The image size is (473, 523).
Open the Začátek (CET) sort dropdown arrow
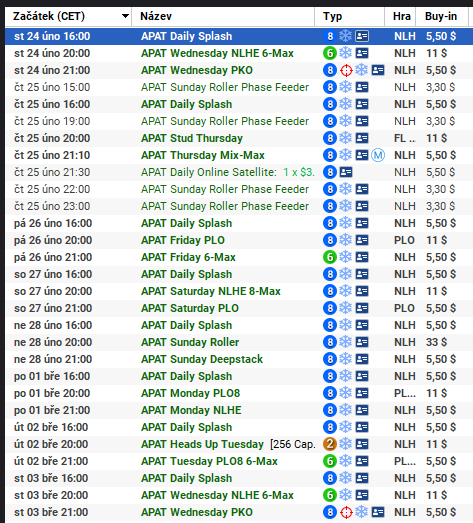click(125, 16)
